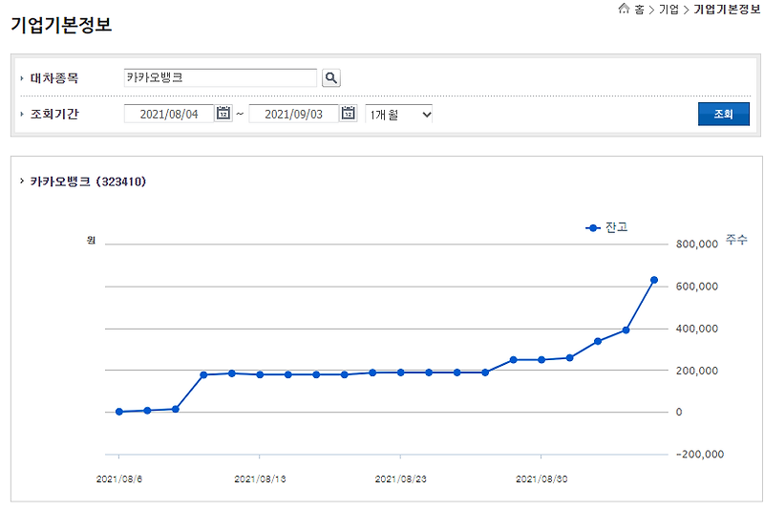The image size is (764, 532).
Task: Click the 잔고 legend text
Action: tap(616, 227)
